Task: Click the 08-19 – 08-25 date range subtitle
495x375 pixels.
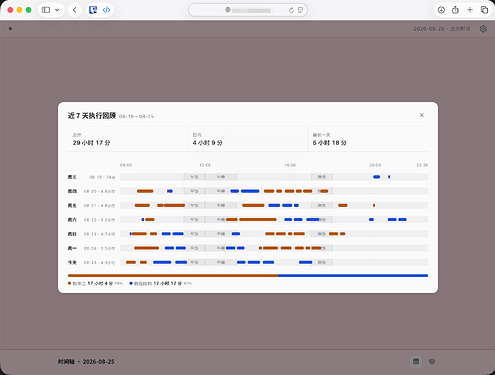Action: coord(136,116)
